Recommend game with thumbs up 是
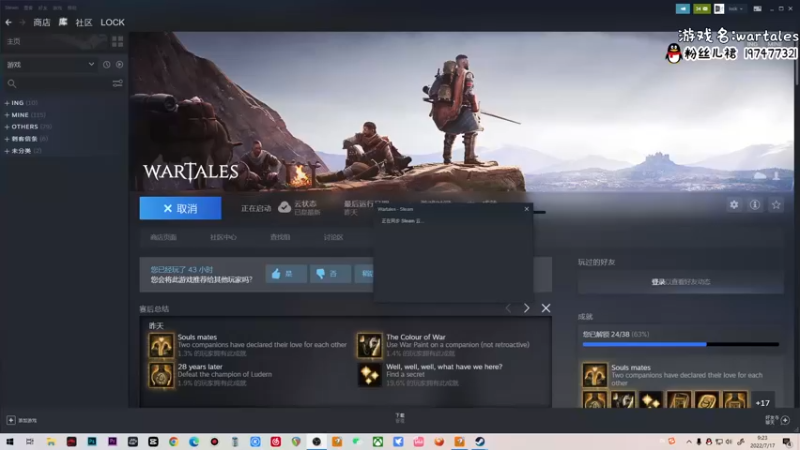The image size is (800, 450). (286, 274)
